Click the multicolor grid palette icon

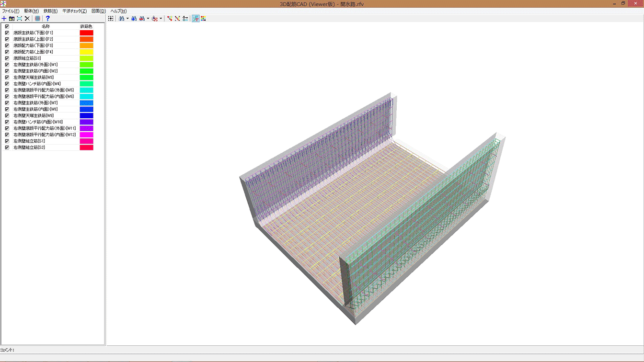(203, 19)
